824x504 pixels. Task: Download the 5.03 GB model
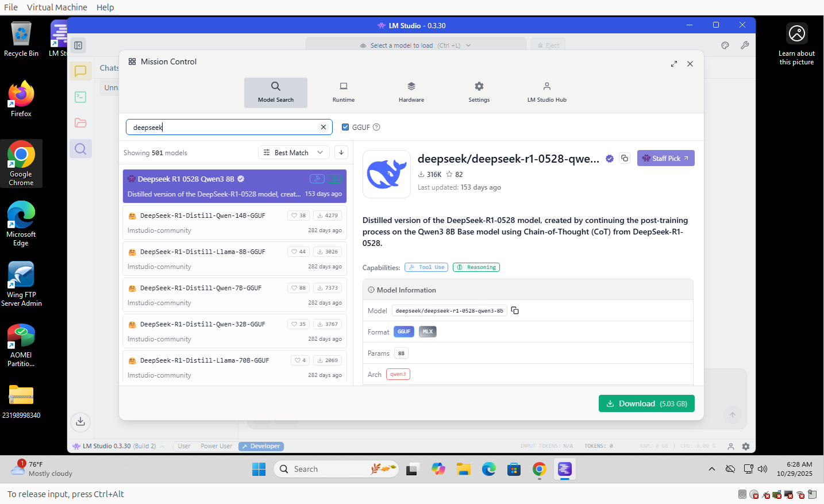646,403
